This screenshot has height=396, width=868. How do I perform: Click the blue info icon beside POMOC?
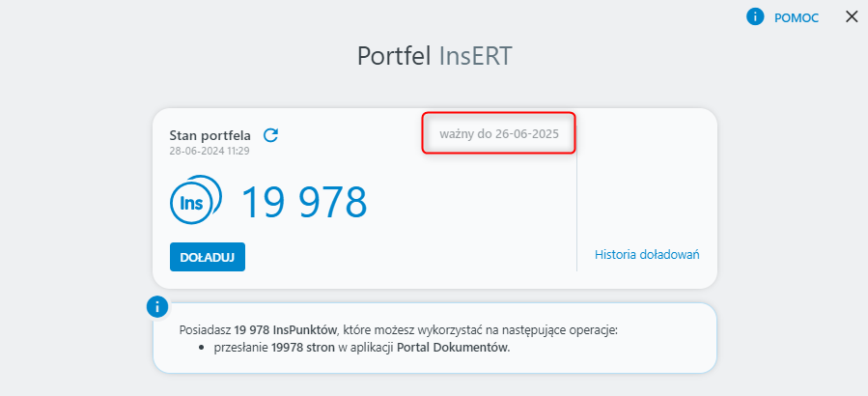tap(755, 17)
